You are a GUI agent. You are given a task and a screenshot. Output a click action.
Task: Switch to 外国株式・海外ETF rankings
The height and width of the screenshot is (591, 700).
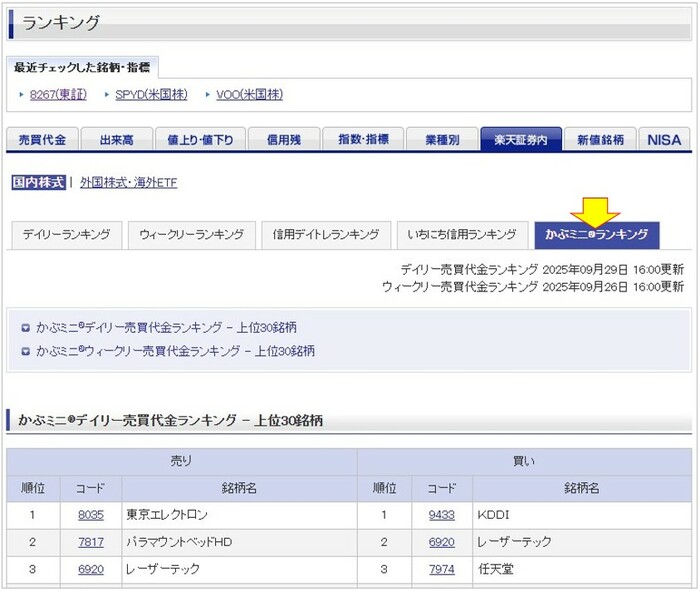point(129,183)
